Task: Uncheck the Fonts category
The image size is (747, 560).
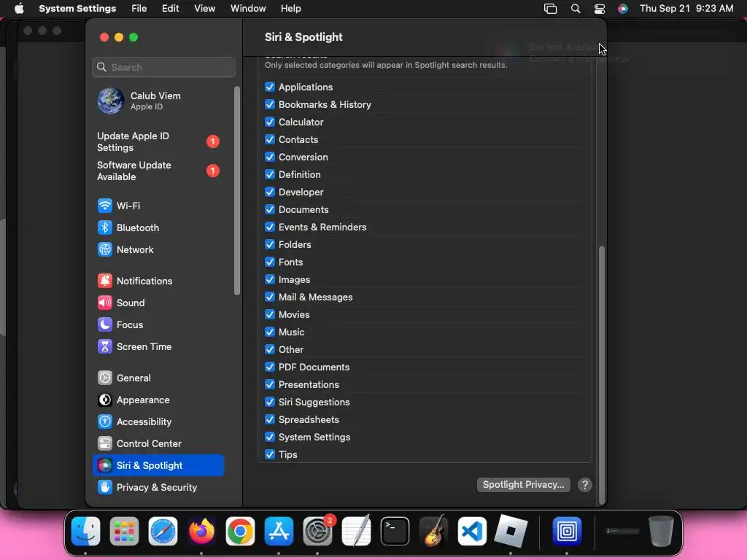Action: pos(270,262)
